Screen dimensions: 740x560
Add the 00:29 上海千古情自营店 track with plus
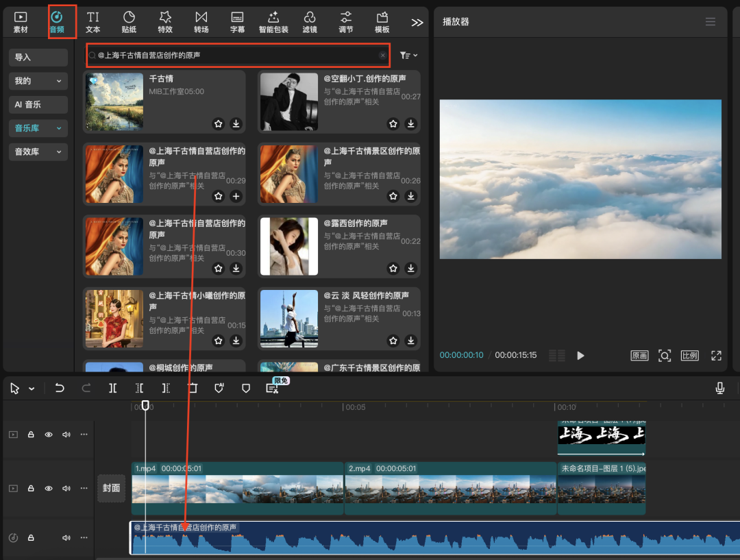[x=236, y=197]
